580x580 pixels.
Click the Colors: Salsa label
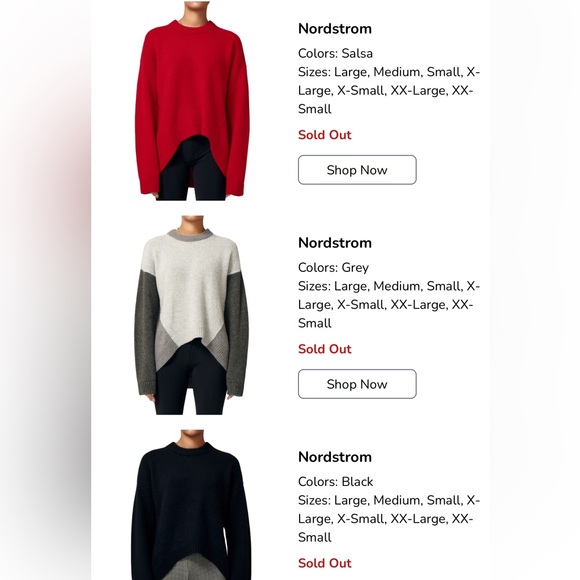335,54
